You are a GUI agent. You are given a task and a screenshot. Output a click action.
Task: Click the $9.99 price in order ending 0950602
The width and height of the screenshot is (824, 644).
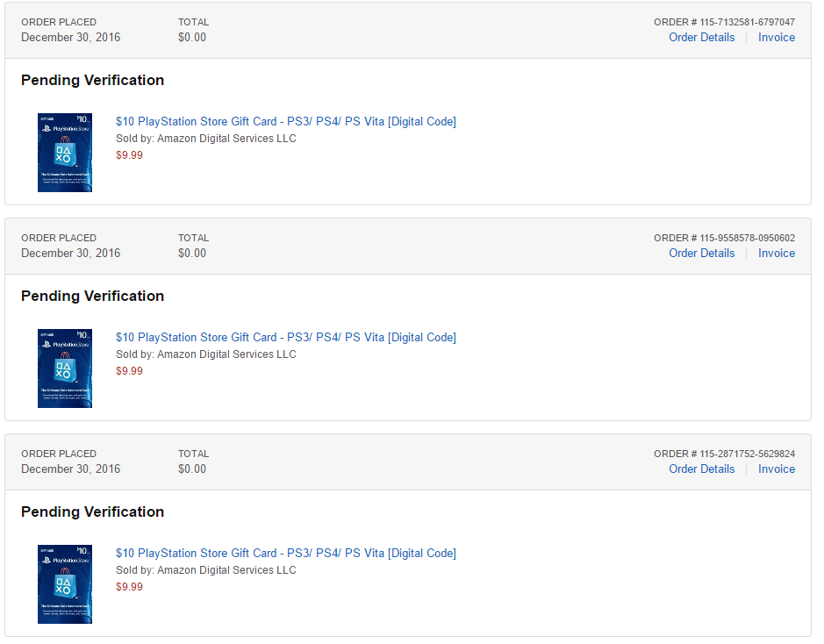tap(129, 371)
